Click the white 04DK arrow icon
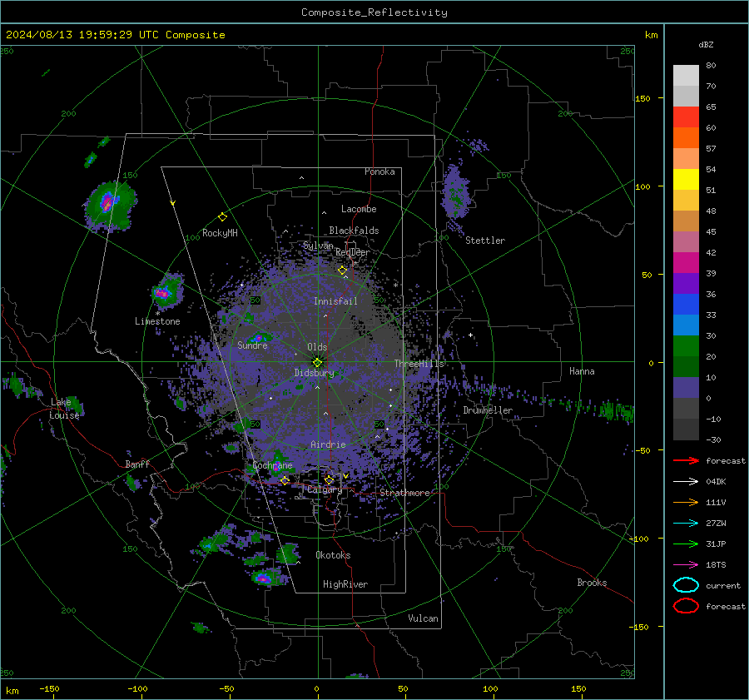This screenshot has width=749, height=700. tap(686, 482)
